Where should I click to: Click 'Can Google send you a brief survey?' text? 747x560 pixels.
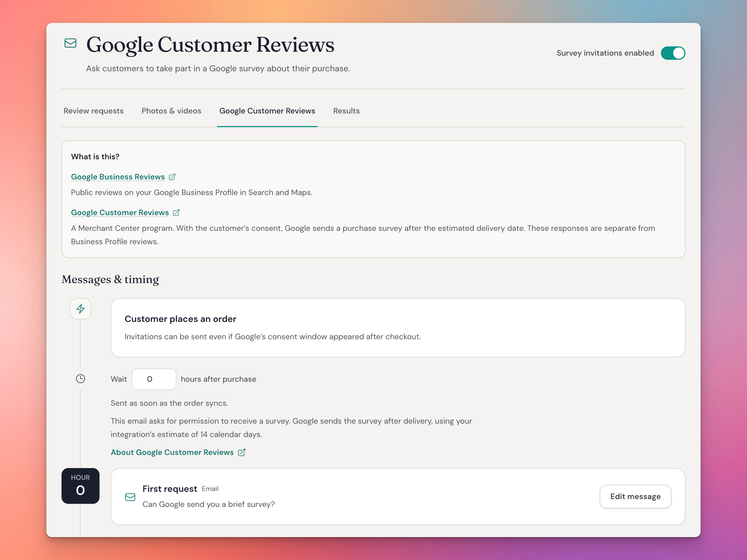209,504
